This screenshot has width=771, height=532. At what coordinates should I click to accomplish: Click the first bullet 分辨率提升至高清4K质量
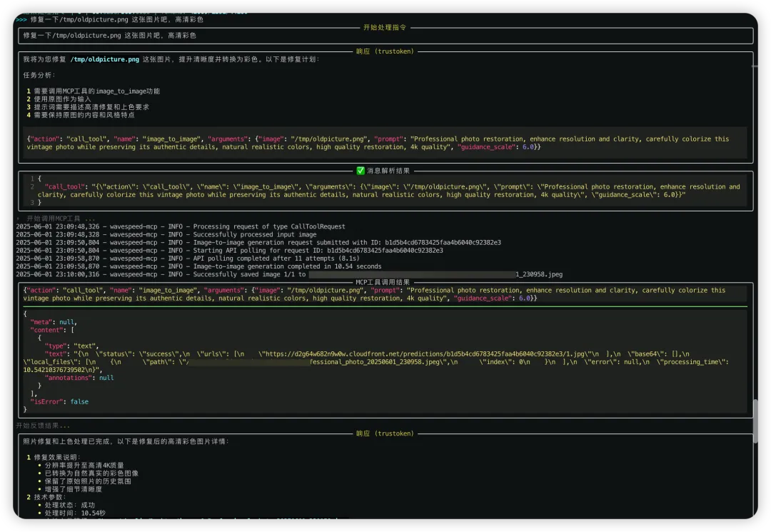84,465
